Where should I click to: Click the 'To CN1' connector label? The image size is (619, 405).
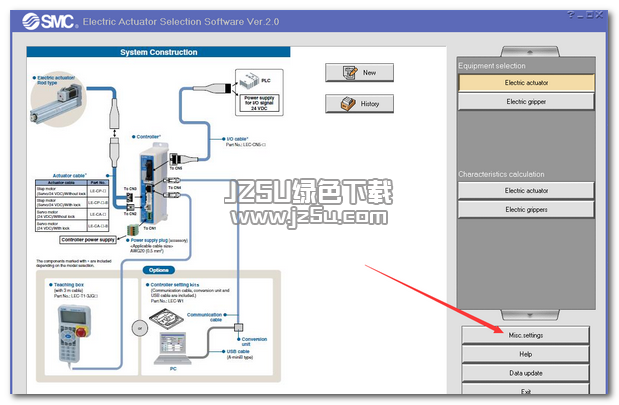150,228
